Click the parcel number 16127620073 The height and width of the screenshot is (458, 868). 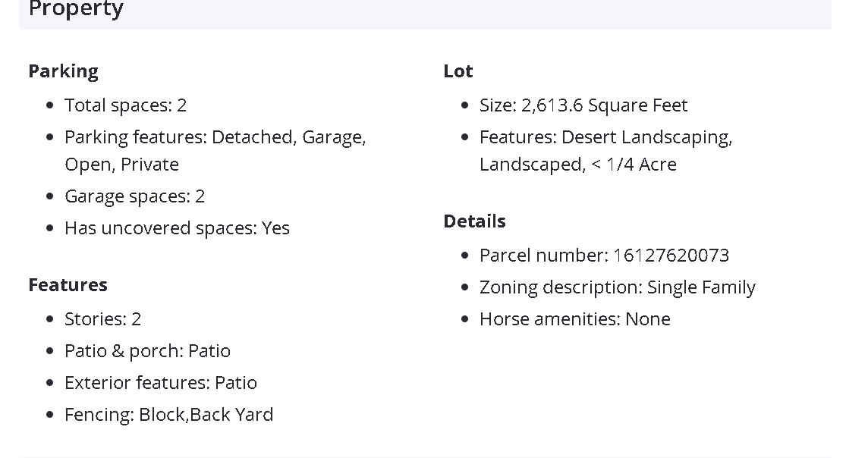click(671, 256)
